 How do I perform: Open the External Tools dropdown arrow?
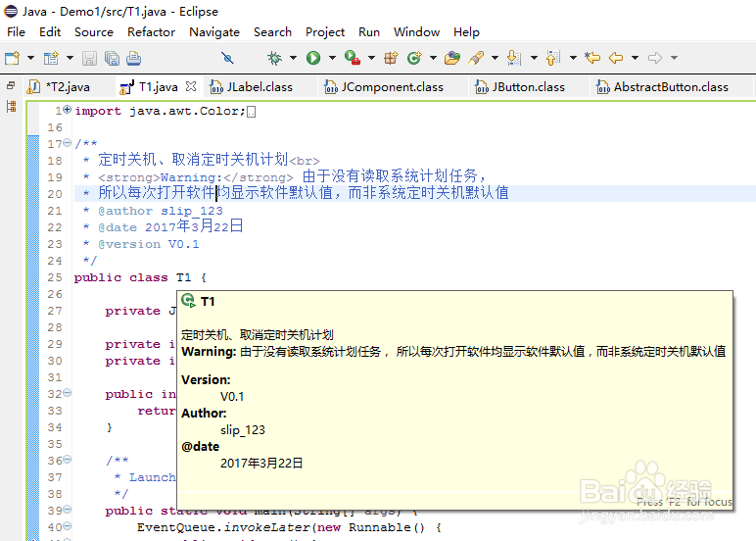pos(371,59)
